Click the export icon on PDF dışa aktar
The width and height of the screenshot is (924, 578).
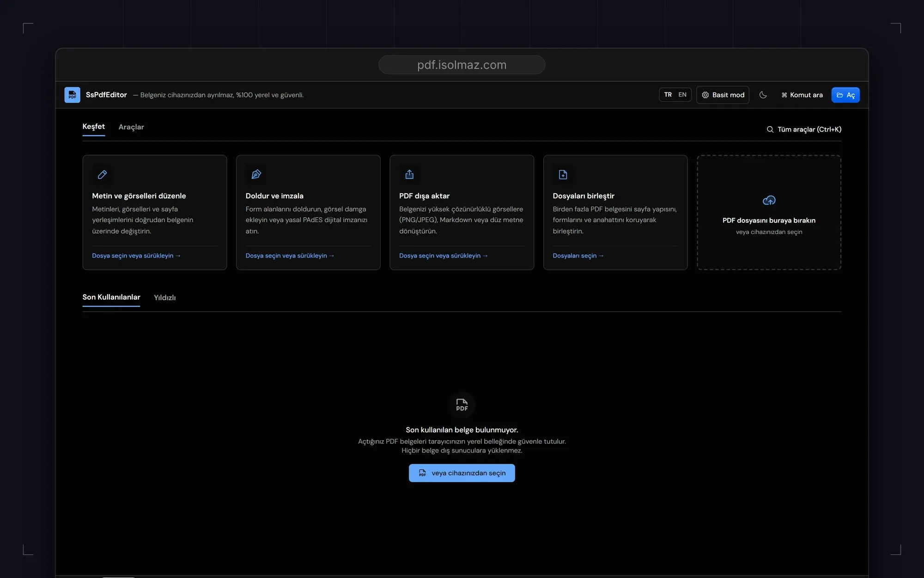tap(409, 174)
